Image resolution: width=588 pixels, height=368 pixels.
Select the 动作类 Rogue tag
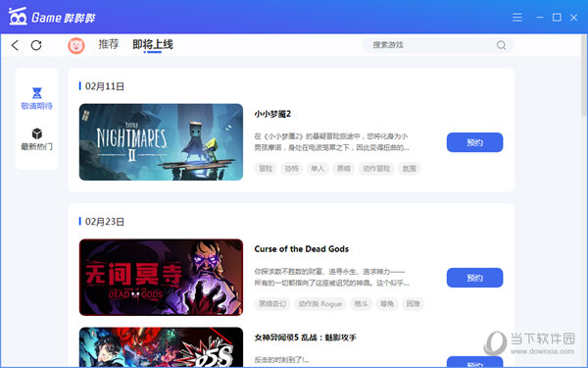pyautogui.click(x=320, y=304)
